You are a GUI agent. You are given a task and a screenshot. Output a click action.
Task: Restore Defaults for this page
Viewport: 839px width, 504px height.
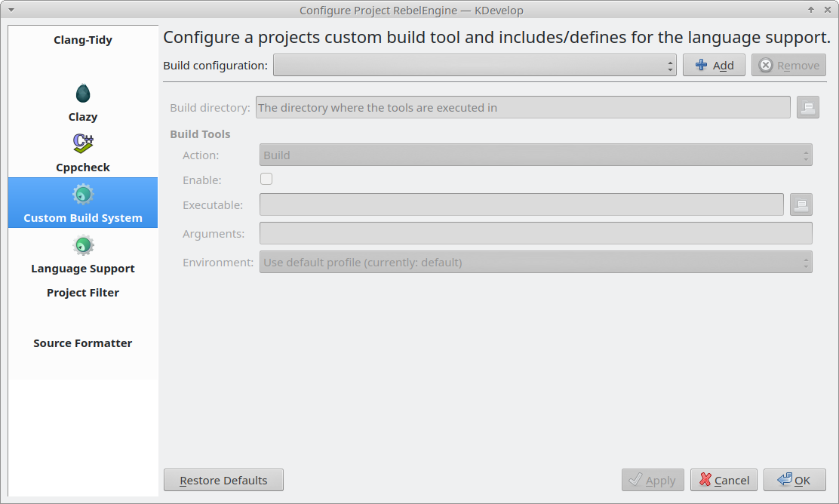[223, 481]
